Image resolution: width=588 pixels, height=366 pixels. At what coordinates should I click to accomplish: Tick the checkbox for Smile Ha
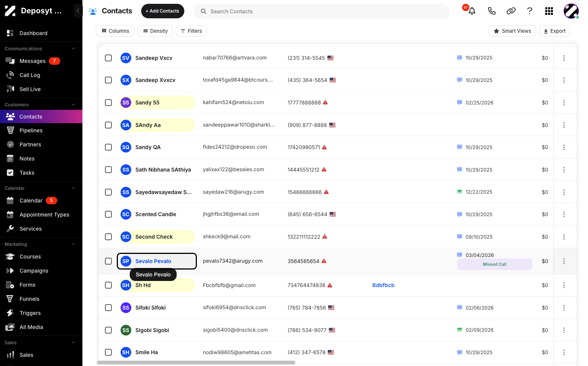[x=108, y=352]
